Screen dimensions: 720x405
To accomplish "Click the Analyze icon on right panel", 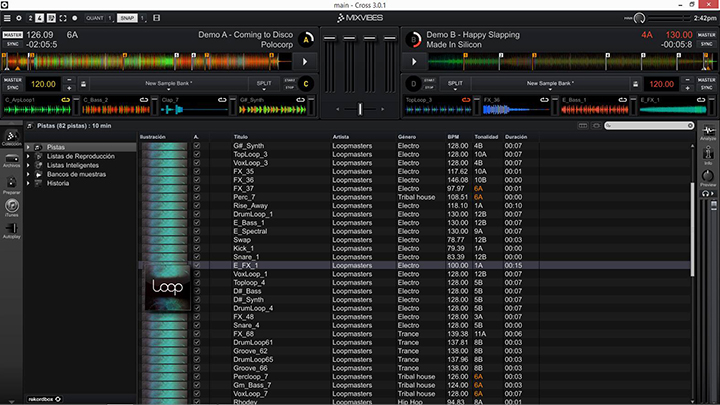I will point(708,133).
